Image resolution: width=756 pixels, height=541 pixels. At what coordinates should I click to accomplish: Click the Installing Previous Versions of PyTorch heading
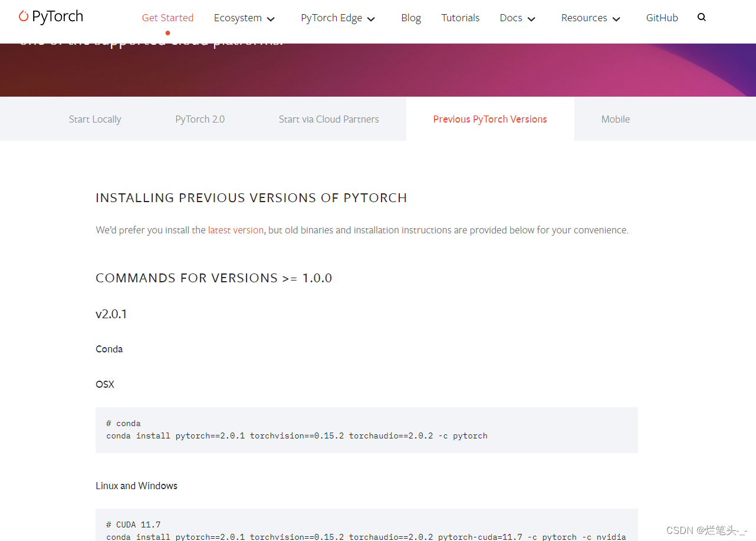[x=251, y=198]
